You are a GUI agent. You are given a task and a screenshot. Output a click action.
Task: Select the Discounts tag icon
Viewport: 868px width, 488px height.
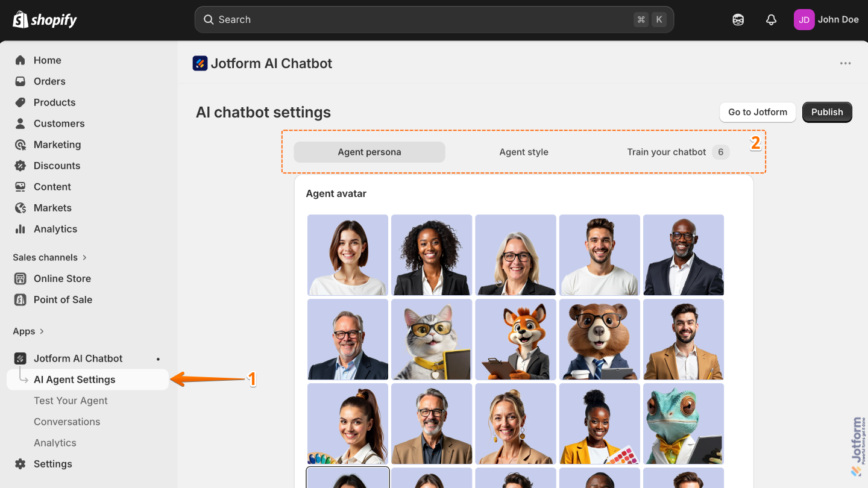click(x=20, y=166)
